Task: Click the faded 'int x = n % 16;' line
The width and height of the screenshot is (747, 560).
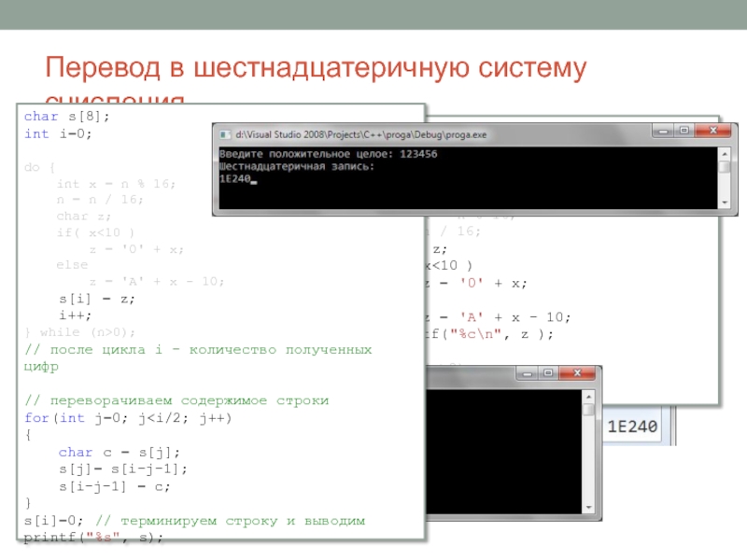Action: (116, 184)
